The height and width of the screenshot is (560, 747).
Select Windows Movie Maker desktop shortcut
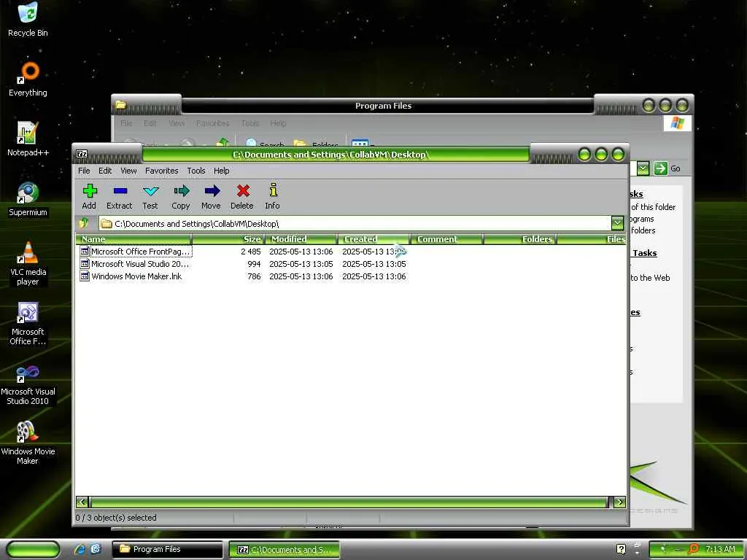[x=28, y=443]
